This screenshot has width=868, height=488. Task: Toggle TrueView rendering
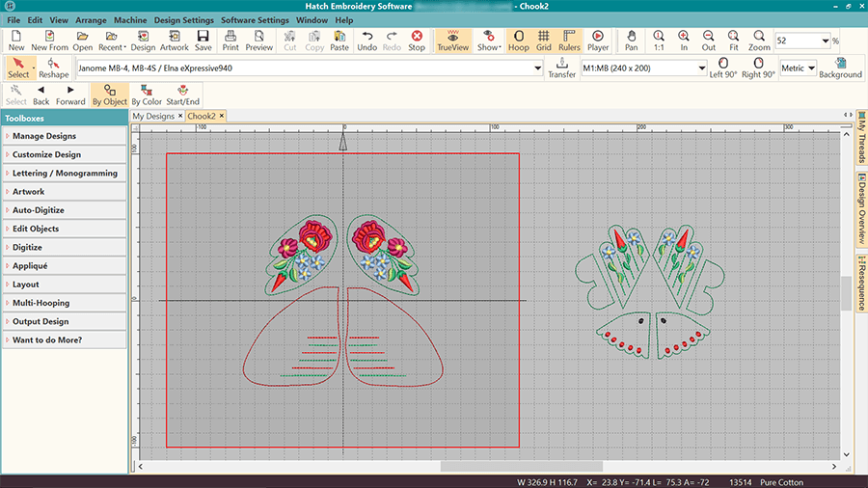point(453,40)
